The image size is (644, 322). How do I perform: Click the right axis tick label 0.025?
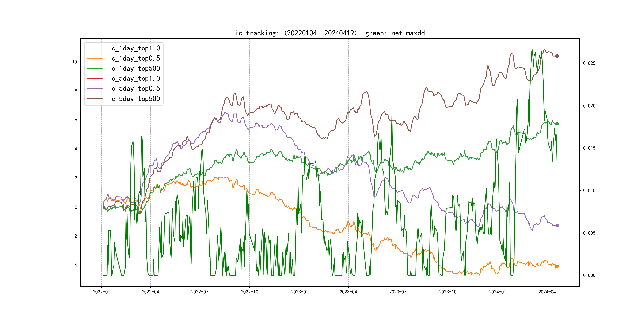[x=589, y=63]
